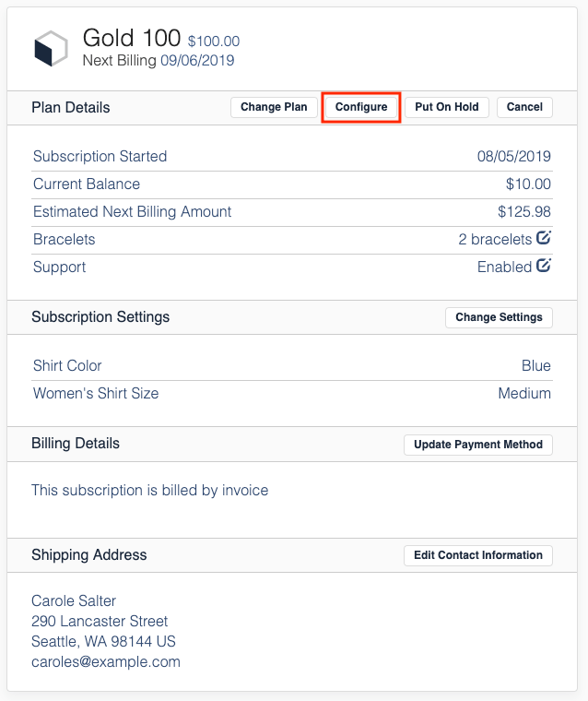The height and width of the screenshot is (701, 588).
Task: Click the Women's Shirt Size Medium value
Action: (524, 393)
